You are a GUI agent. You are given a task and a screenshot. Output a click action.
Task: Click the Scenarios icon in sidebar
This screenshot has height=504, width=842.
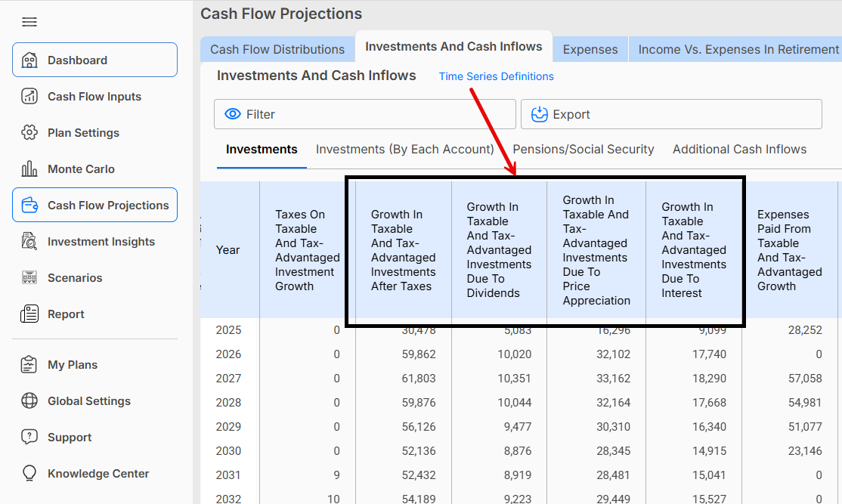[29, 277]
